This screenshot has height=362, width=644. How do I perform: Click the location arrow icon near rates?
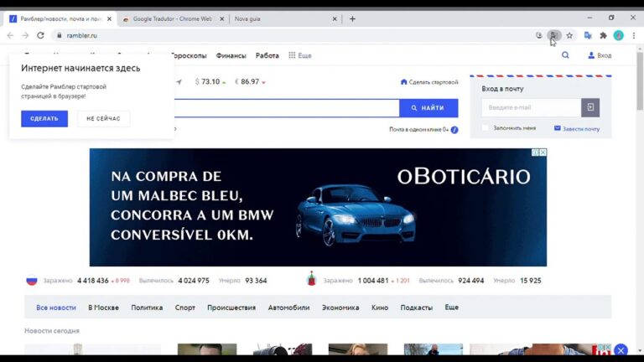[x=179, y=81]
